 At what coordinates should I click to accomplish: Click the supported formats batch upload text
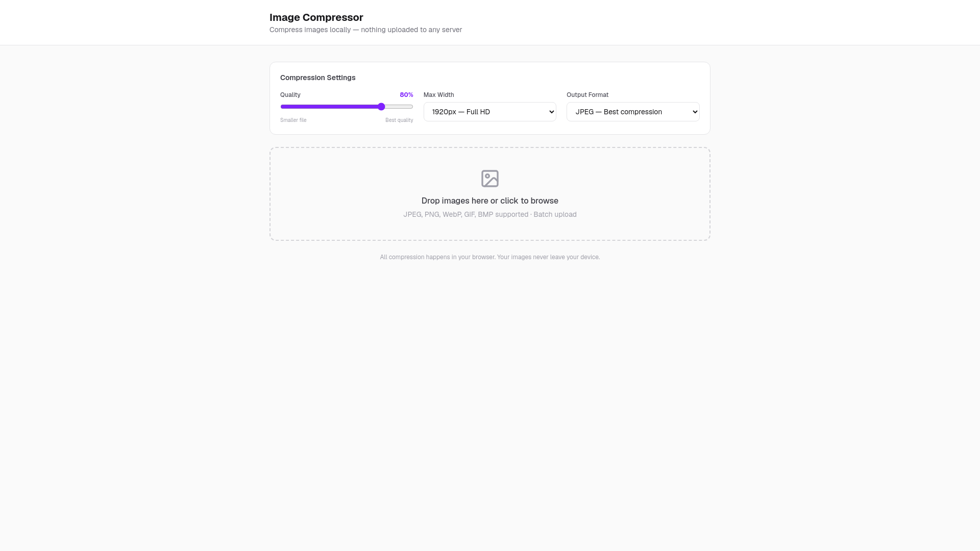click(x=489, y=214)
